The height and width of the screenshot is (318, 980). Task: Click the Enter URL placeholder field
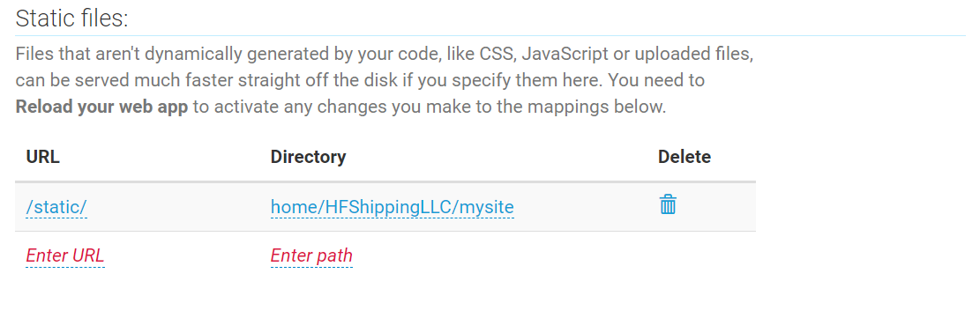(65, 255)
